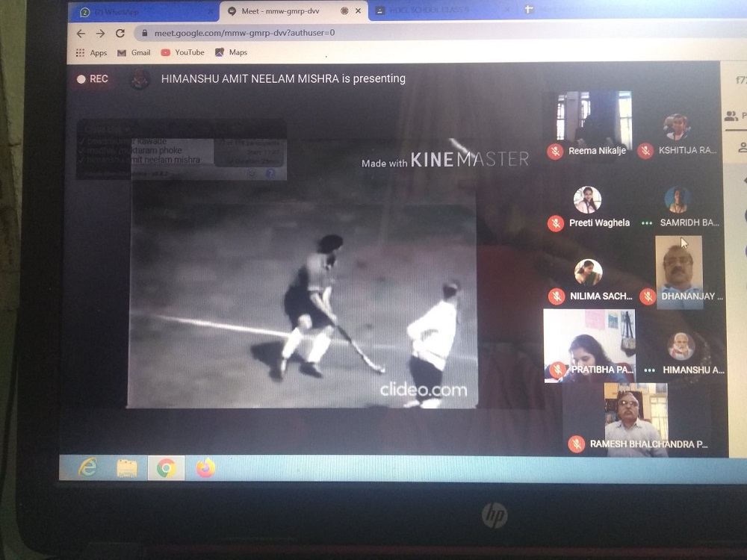Reload the Google Meet page
Screen dimensions: 747x560
pyautogui.click(x=120, y=34)
